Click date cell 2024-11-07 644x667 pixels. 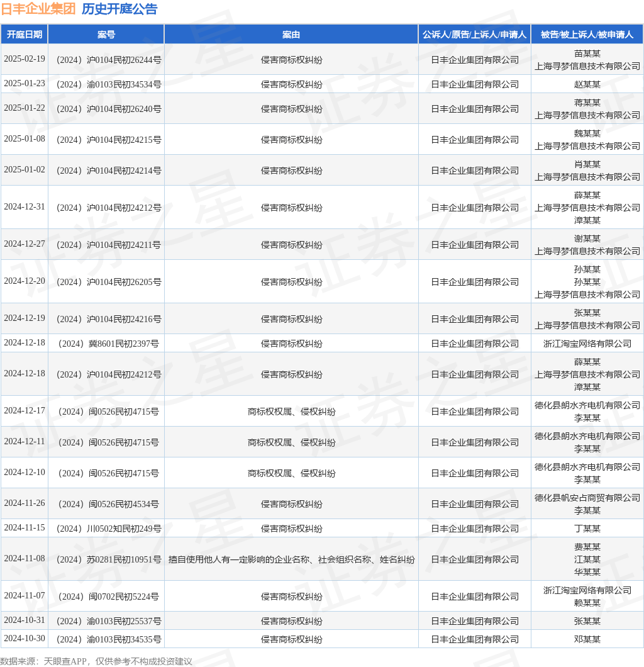click(x=25, y=595)
